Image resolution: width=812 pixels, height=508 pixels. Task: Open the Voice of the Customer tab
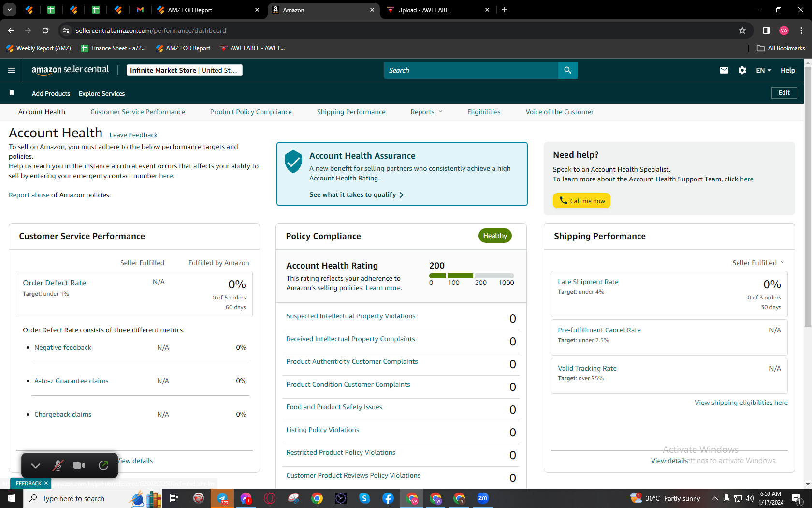click(x=560, y=112)
